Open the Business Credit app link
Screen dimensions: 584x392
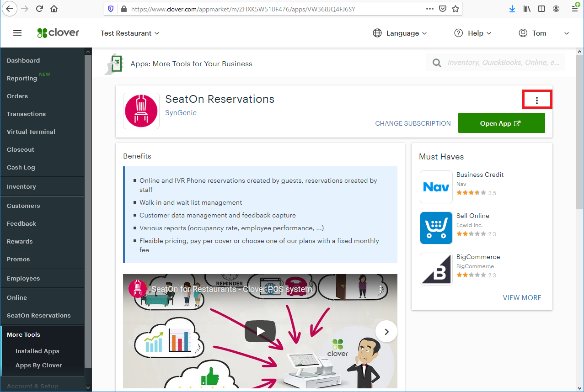click(480, 175)
